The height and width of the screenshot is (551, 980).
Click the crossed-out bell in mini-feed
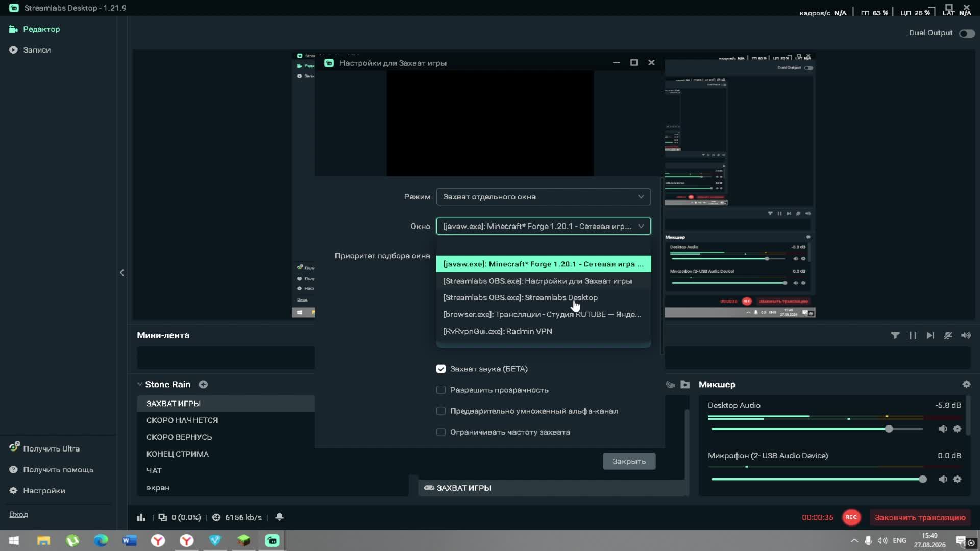coord(948,335)
